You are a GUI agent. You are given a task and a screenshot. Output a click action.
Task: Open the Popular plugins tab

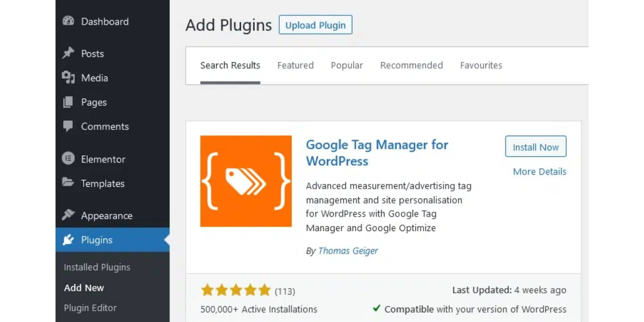tap(347, 65)
